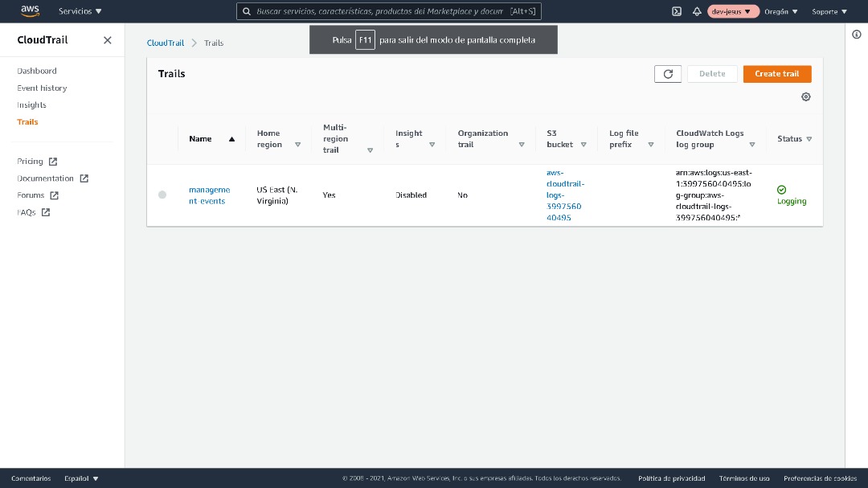Open the CloudShell terminal icon
This screenshot has width=868, height=488.
coord(677,11)
